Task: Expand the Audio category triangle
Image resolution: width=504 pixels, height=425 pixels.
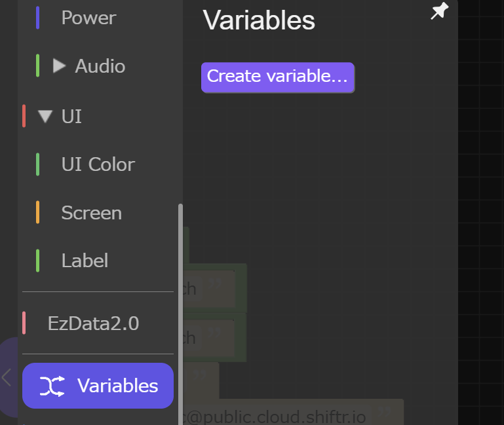Action: 60,65
